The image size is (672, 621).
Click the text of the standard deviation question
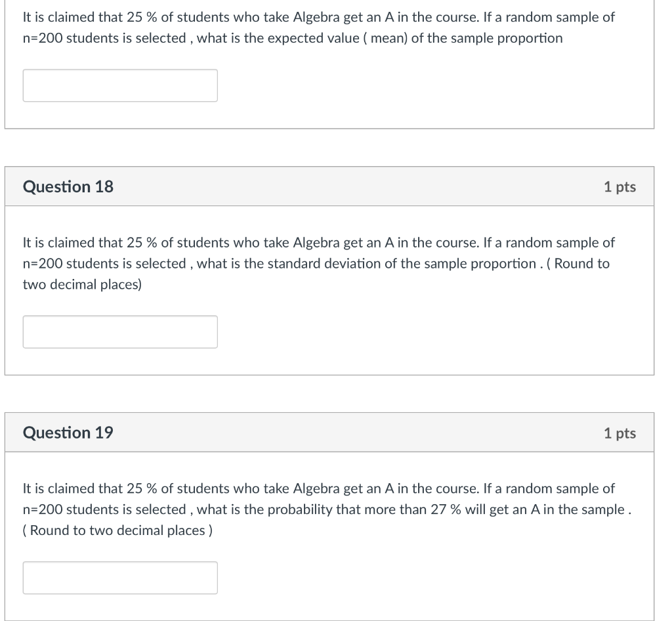pos(318,263)
